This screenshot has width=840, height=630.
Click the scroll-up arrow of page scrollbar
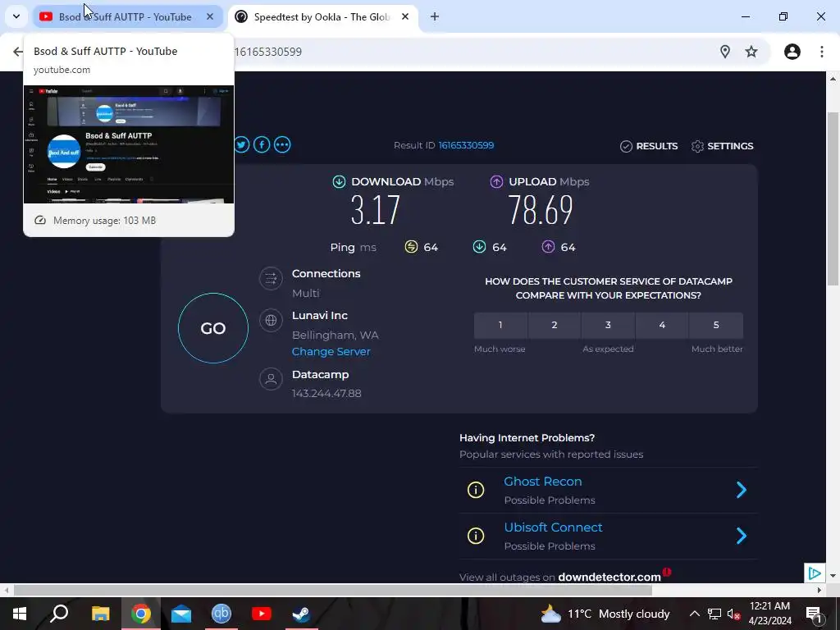point(833,78)
